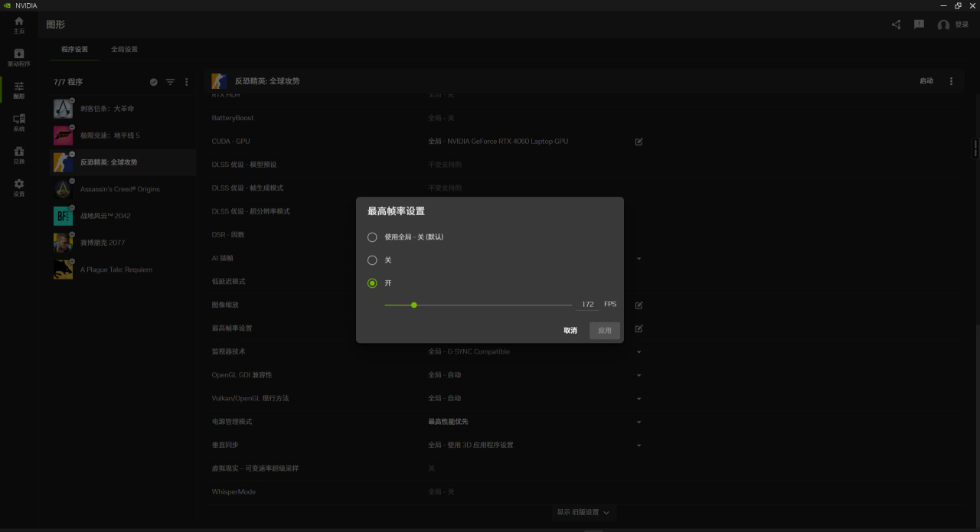Click the DSR - 因数 setting label
980x532 pixels.
[228, 235]
